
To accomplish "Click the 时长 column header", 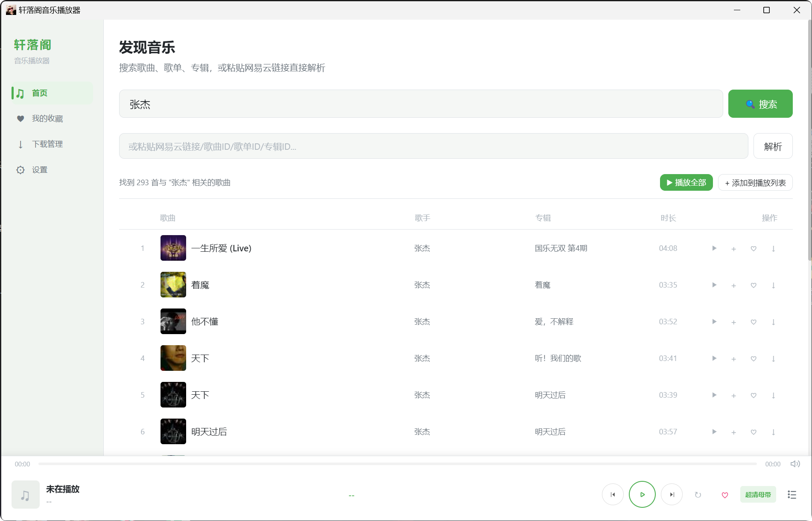I will click(x=668, y=218).
